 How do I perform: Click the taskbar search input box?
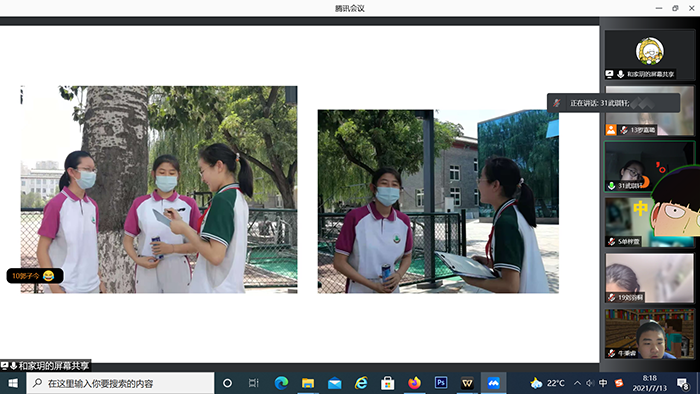tap(120, 383)
